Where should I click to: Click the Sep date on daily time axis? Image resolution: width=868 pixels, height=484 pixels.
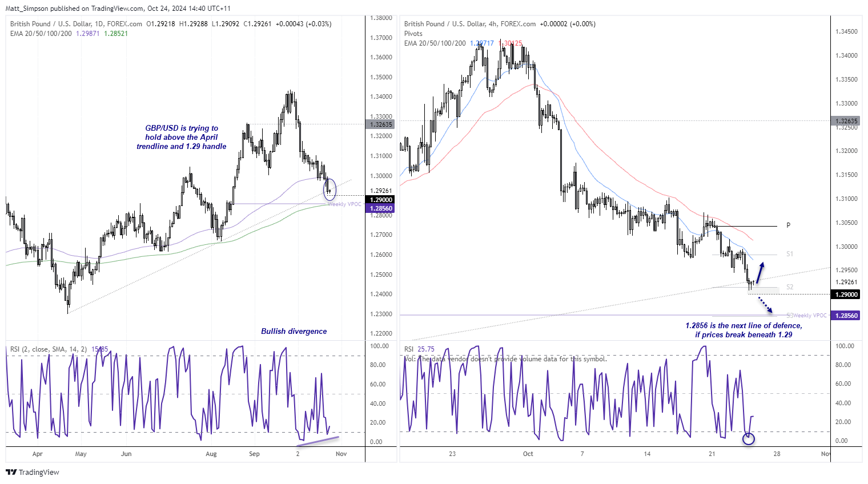coord(254,454)
